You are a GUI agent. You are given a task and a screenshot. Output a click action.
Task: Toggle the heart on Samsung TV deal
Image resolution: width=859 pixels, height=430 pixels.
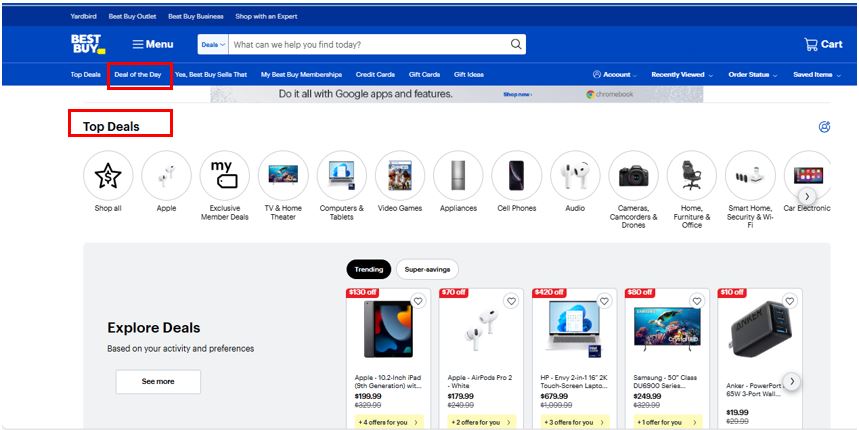[697, 301]
